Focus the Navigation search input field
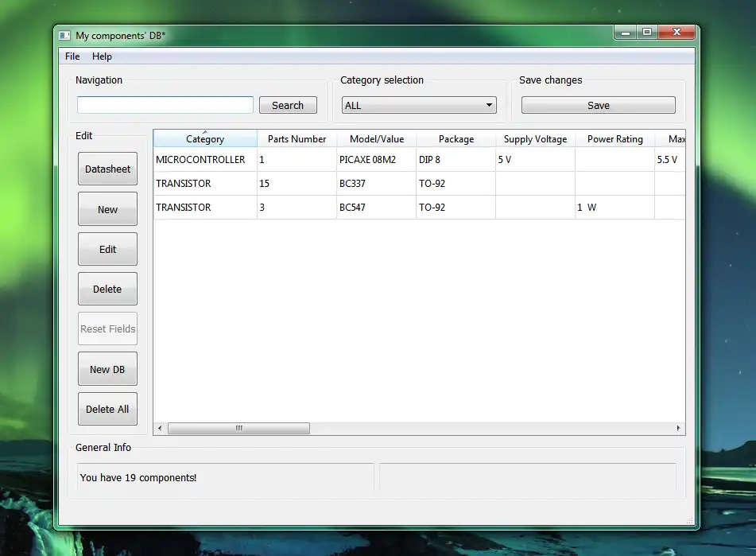 click(165, 105)
